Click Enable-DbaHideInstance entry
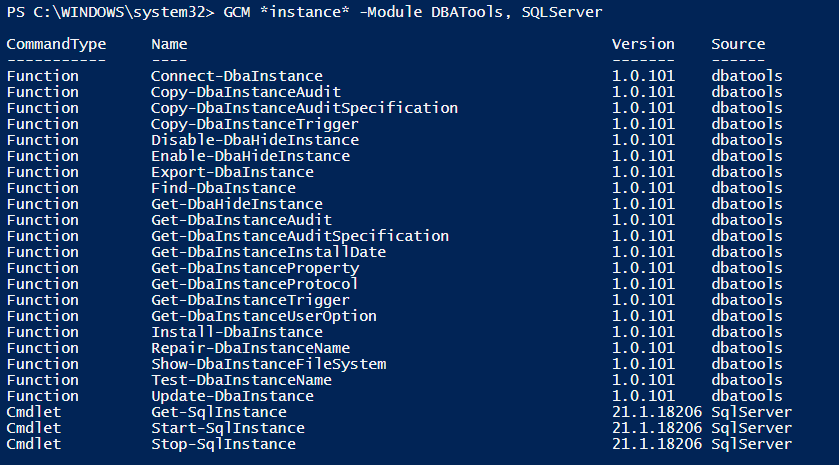The height and width of the screenshot is (465, 839). pos(250,156)
